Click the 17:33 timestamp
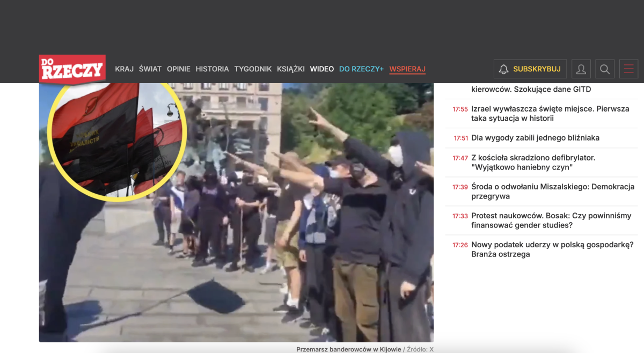The width and height of the screenshot is (644, 353). 460,216
